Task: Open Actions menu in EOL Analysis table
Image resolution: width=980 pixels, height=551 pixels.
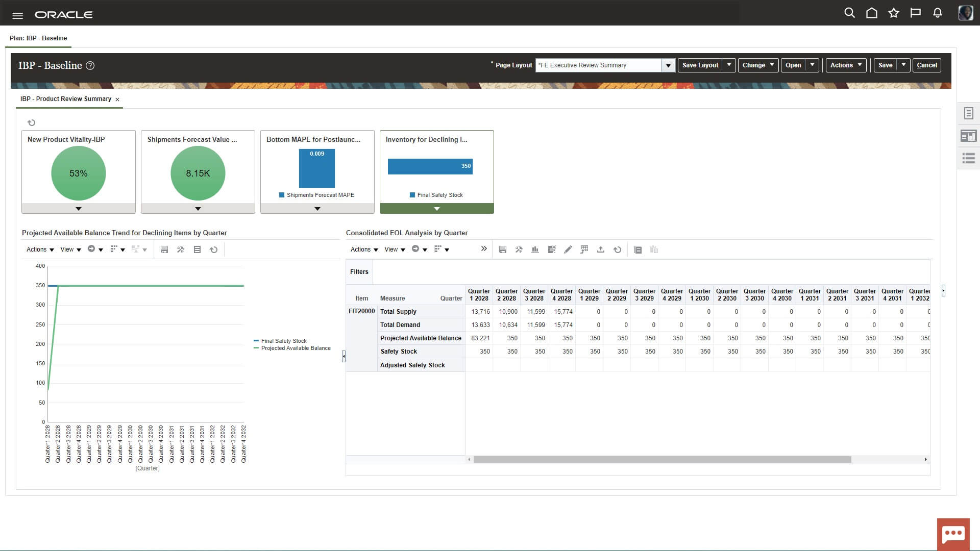Action: 364,249
